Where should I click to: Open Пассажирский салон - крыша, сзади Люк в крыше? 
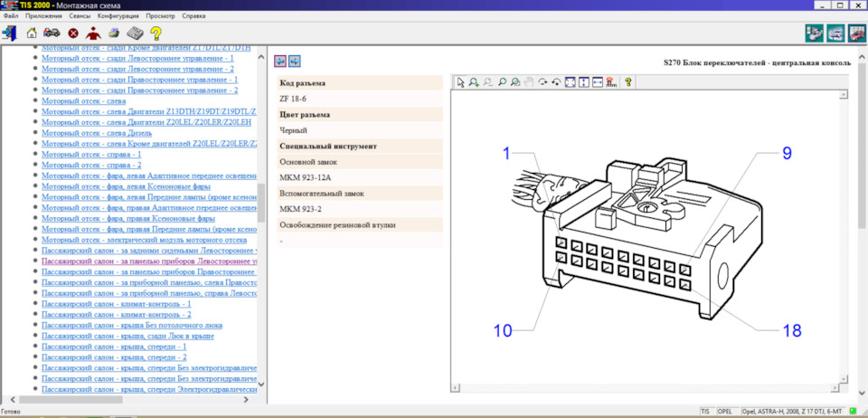pos(127,336)
